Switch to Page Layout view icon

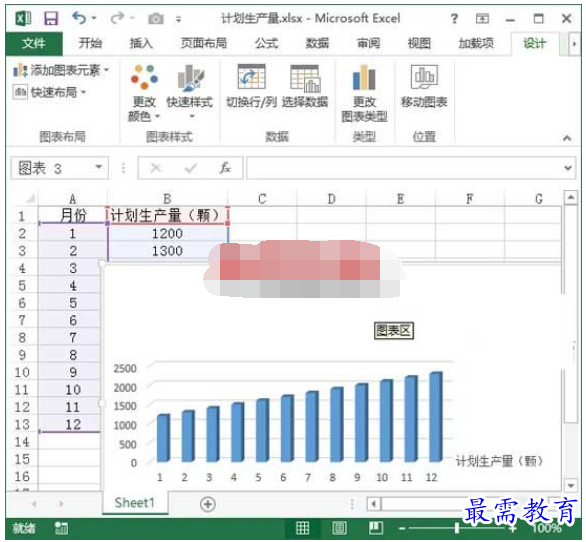[339, 528]
